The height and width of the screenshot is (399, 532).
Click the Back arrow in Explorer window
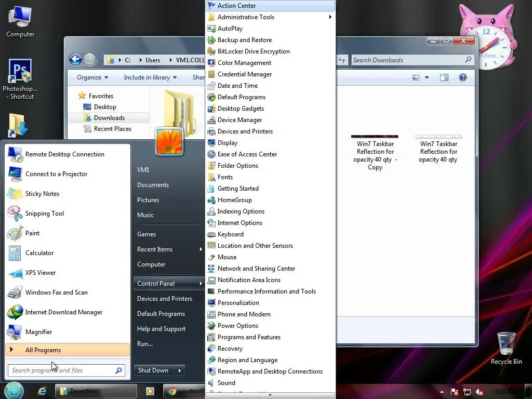point(75,59)
